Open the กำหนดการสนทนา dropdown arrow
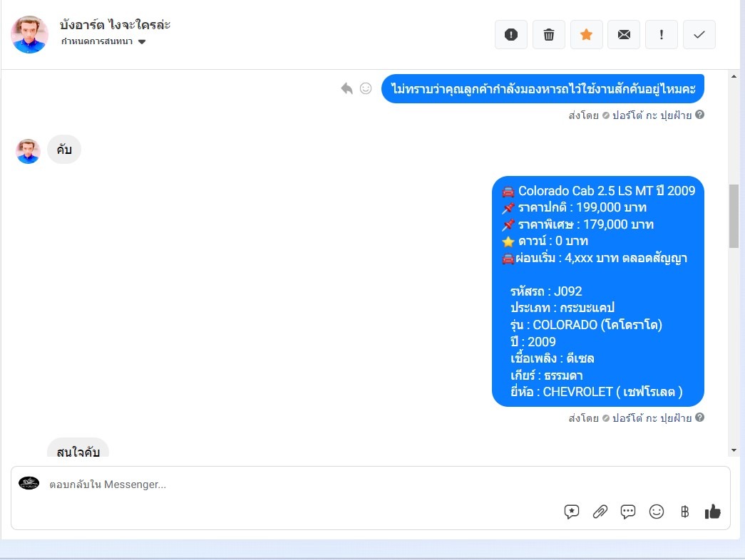This screenshot has width=745, height=560. click(142, 42)
